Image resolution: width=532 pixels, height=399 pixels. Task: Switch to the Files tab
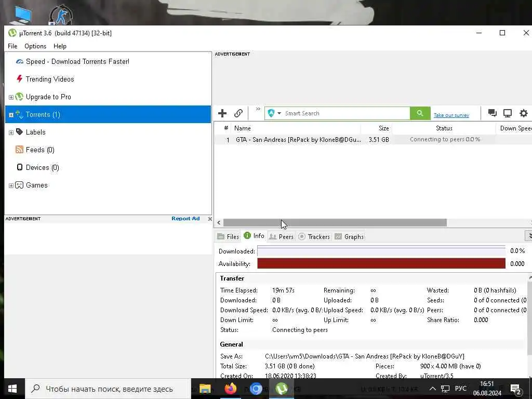[228, 236]
